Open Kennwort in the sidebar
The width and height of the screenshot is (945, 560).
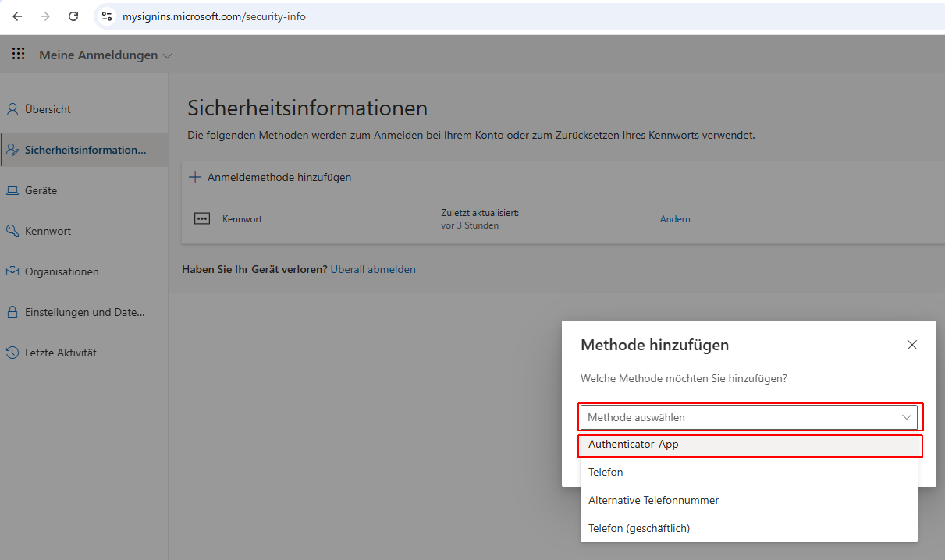(84, 231)
